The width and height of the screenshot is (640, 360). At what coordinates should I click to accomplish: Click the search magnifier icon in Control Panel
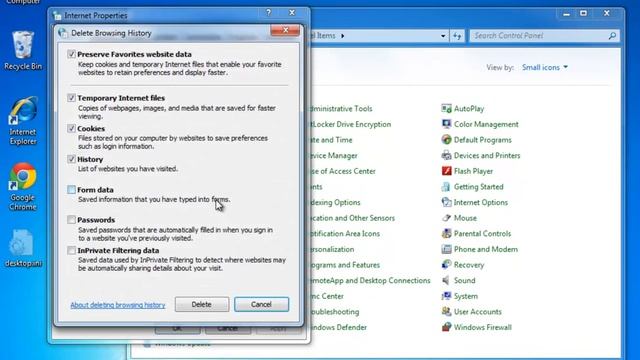click(x=612, y=36)
